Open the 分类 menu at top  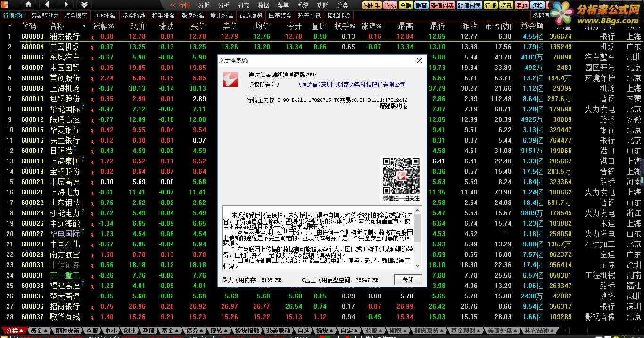[x=343, y=5]
